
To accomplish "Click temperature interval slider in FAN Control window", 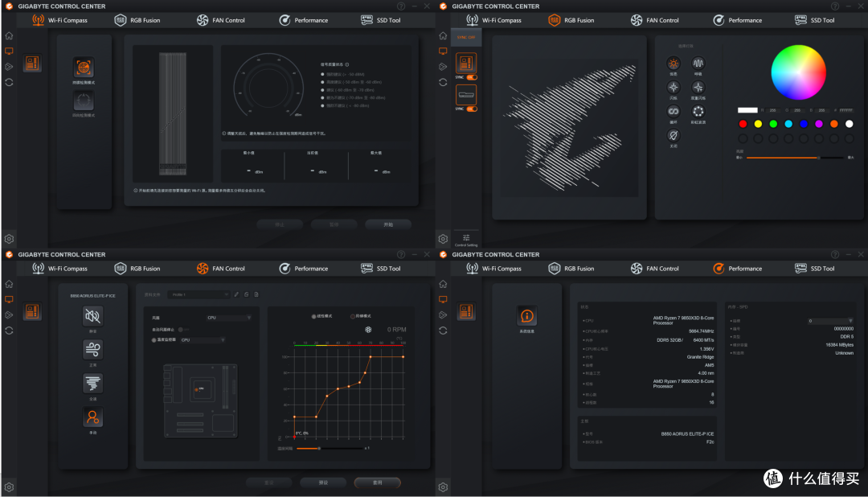I will click(x=330, y=448).
